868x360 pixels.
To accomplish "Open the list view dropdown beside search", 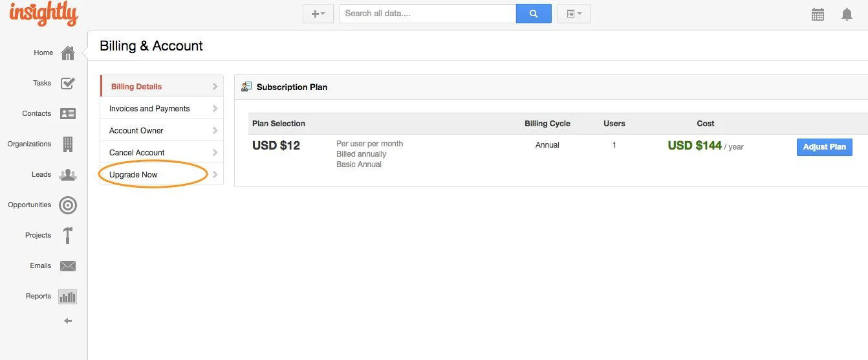I will pos(574,14).
